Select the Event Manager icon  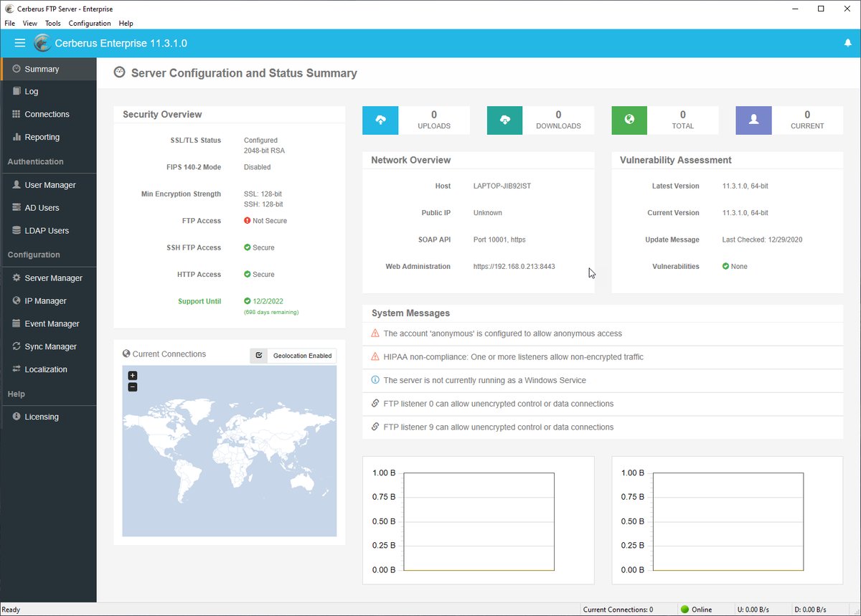coord(16,323)
